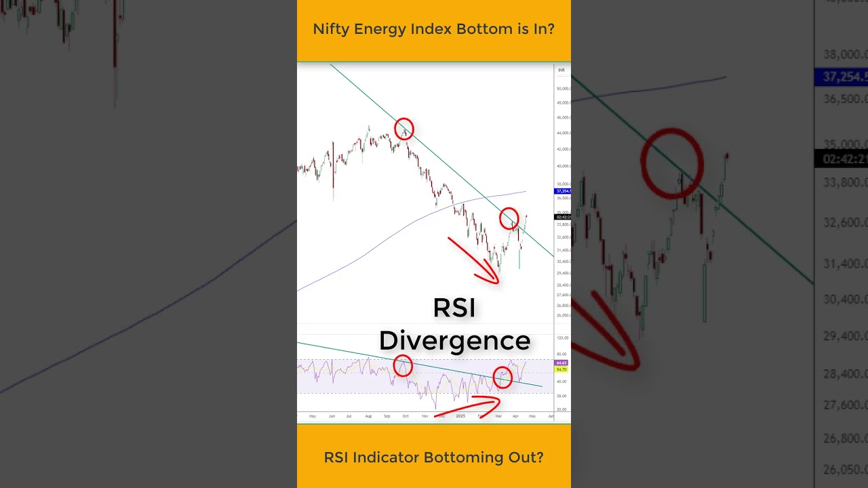Click the 80.00 level on the RSI axis

point(563,354)
